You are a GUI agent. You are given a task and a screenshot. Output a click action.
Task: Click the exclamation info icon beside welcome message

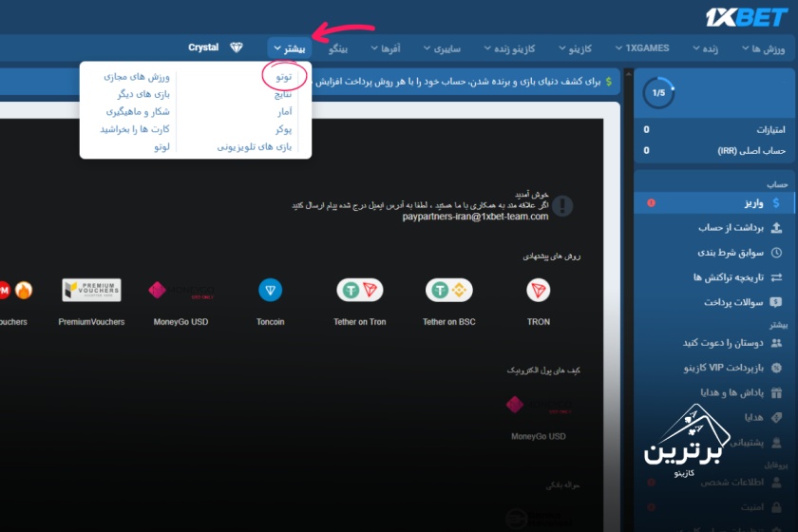pyautogui.click(x=562, y=205)
